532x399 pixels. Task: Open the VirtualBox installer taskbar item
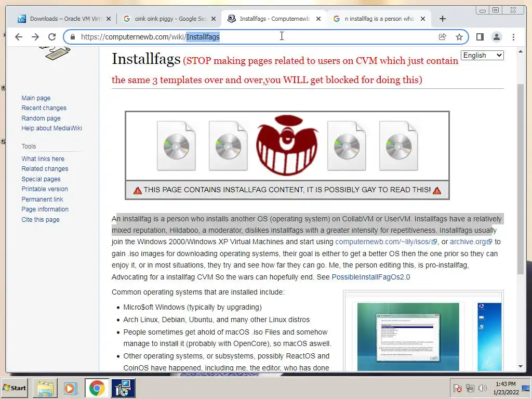pyautogui.click(x=123, y=388)
